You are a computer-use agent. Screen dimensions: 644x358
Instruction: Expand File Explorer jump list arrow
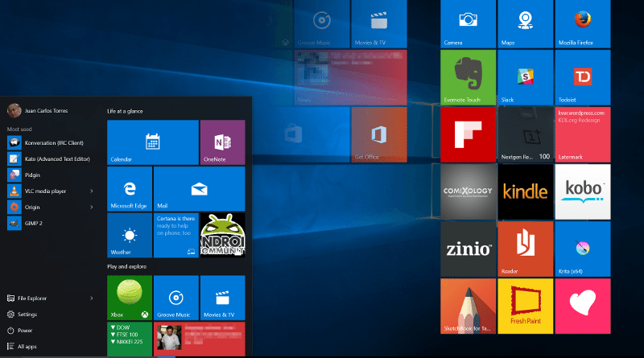[x=92, y=298]
